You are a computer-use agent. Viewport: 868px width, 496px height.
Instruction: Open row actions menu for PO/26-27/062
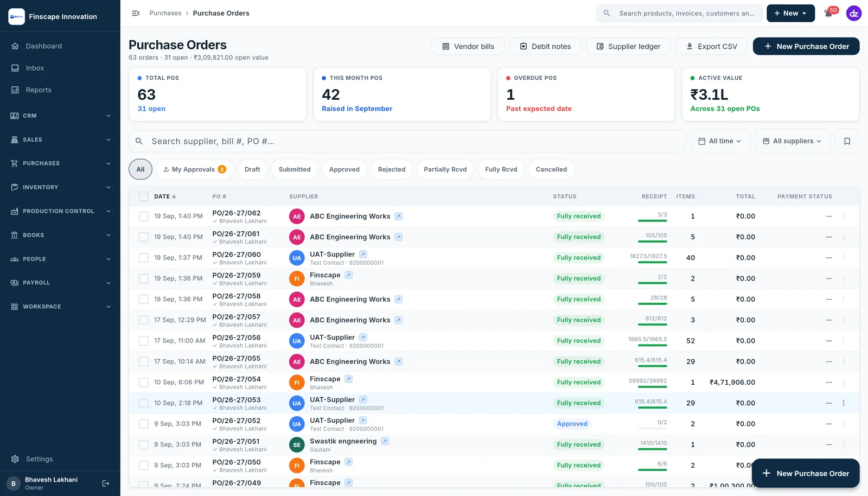pos(843,217)
